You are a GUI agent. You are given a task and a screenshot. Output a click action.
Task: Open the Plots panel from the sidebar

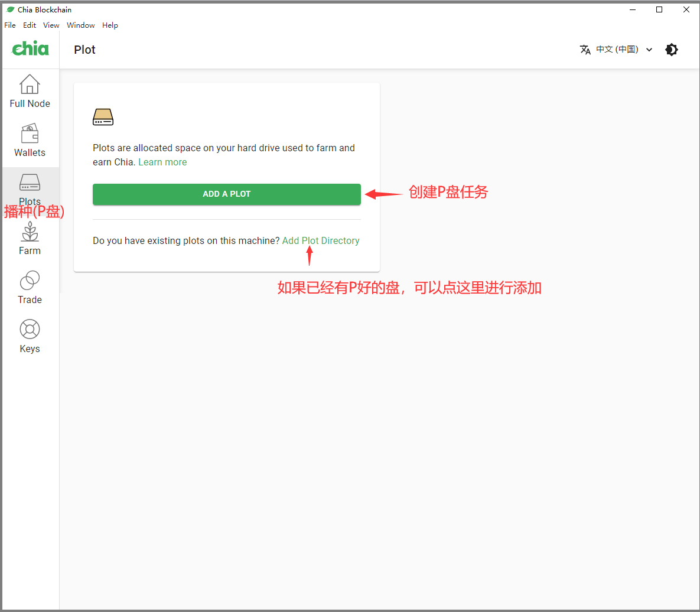[x=30, y=188]
